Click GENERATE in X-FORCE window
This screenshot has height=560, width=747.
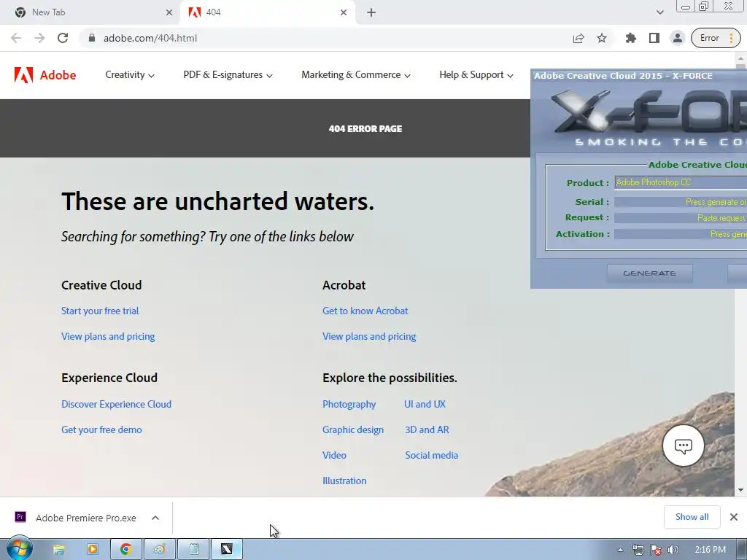[650, 273]
